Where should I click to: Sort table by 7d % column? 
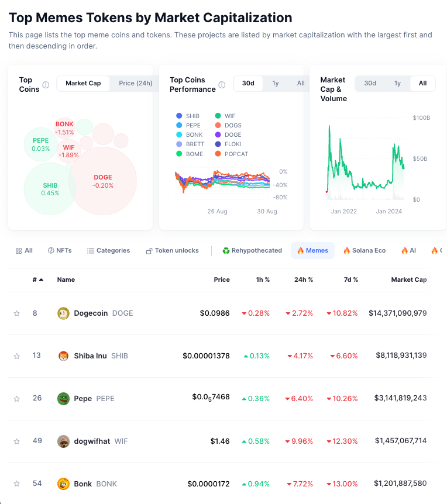click(350, 280)
